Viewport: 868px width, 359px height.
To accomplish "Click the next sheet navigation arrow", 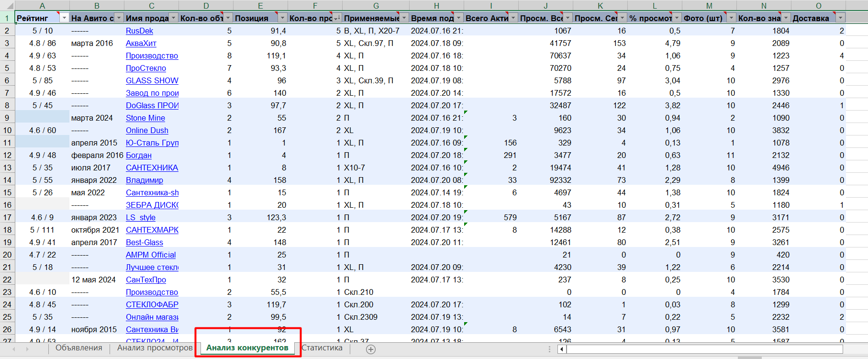I will click(x=27, y=349).
